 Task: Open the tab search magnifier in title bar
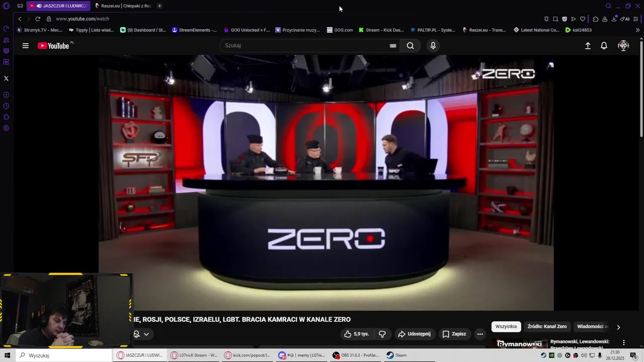pos(608,6)
